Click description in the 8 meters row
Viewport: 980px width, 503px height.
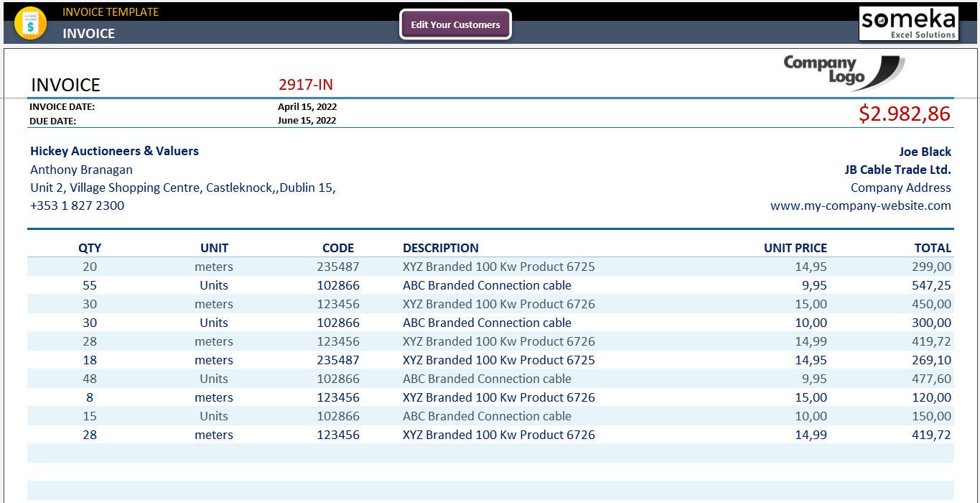(x=499, y=397)
